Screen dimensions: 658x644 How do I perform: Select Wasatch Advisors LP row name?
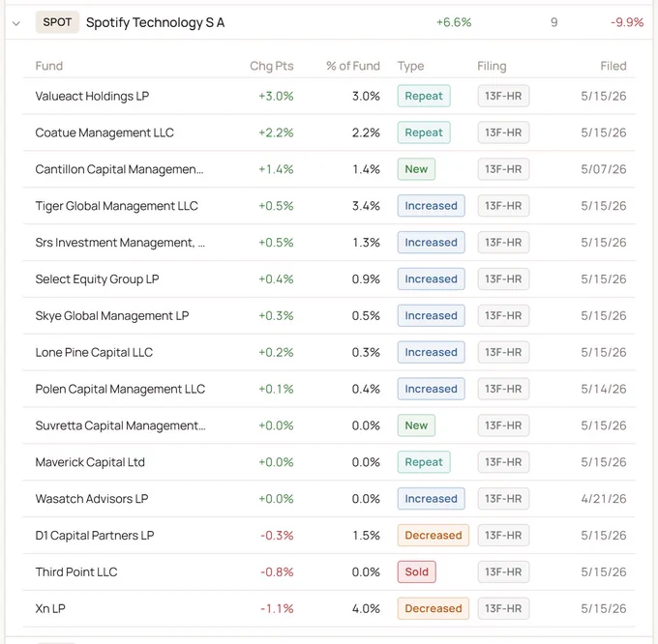(x=92, y=499)
